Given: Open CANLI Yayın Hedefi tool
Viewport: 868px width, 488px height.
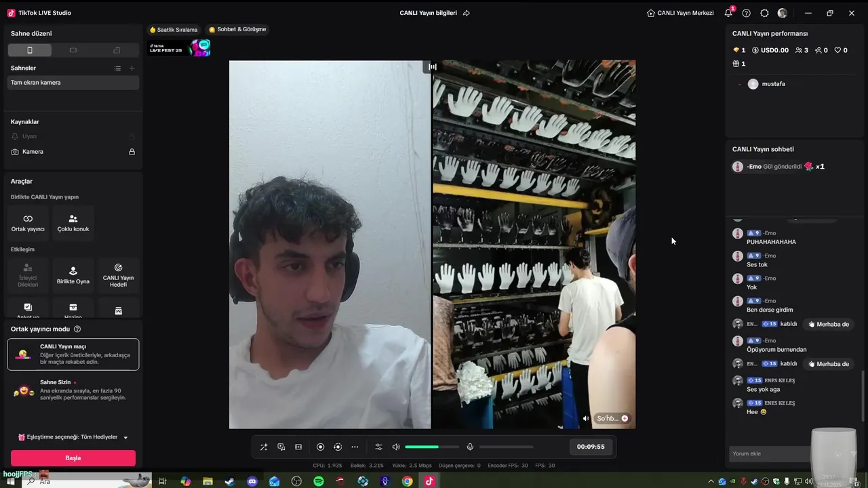Looking at the screenshot, I should point(118,275).
